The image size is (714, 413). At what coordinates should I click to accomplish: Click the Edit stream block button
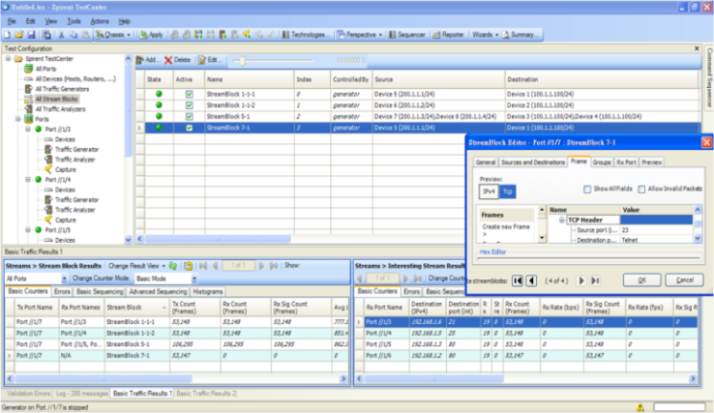pyautogui.click(x=210, y=60)
